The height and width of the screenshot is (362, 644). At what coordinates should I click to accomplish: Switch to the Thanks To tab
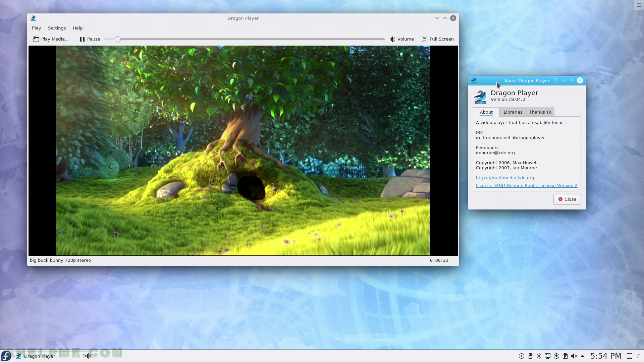click(540, 112)
